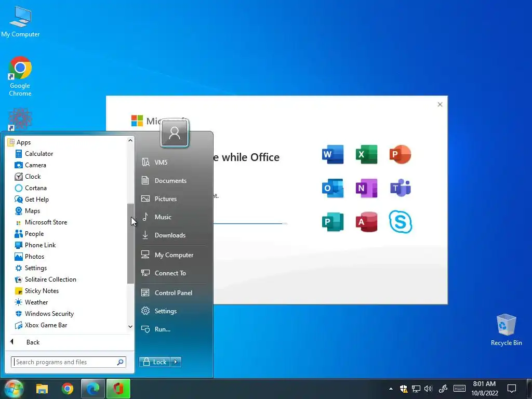Image resolution: width=532 pixels, height=399 pixels.
Task: Click the Apps list scroll up arrow
Action: (x=130, y=140)
